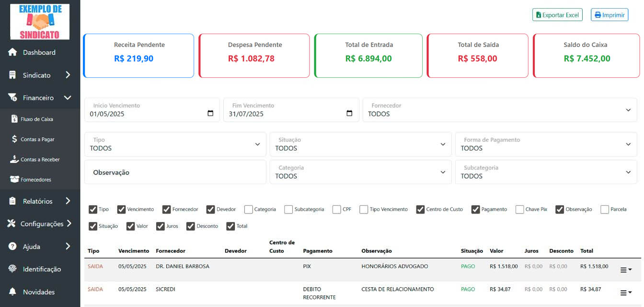Click the Imprimir button
The width and height of the screenshot is (644, 307).
609,15
